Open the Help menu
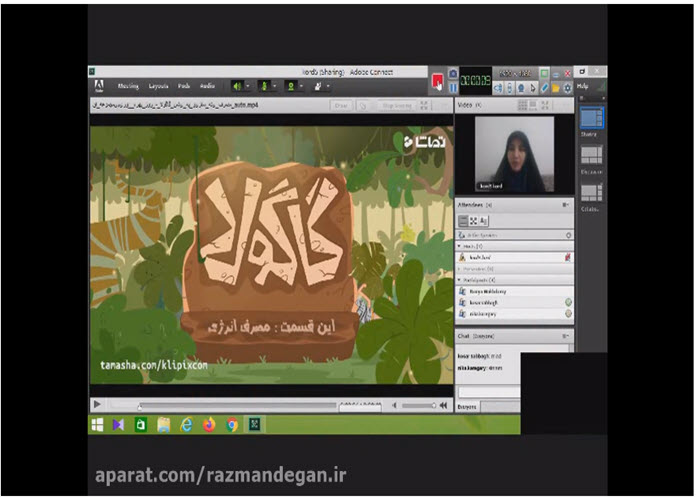Image resolution: width=696 pixels, height=498 pixels. [582, 86]
